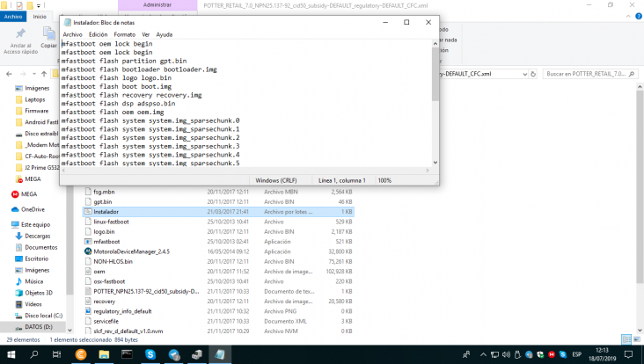Open the Ayuda menu in Notepad
Viewport: 644px width, 364px height.
click(165, 34)
